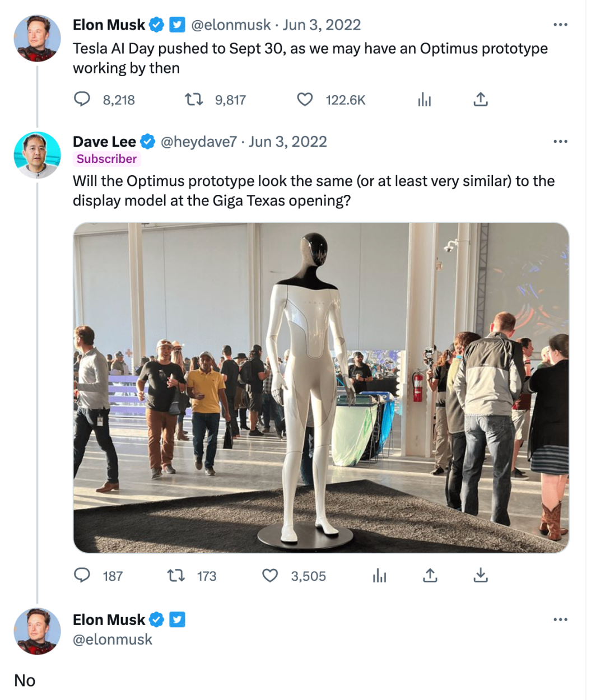View analytics of Elon's first tweet
The width and height of the screenshot is (605, 700).
point(425,100)
